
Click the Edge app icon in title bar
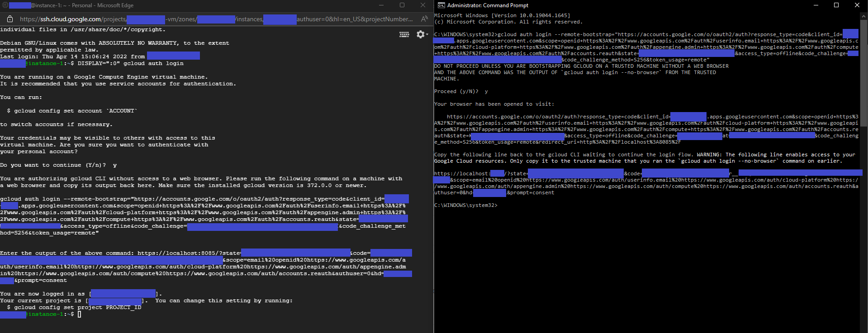pyautogui.click(x=5, y=5)
